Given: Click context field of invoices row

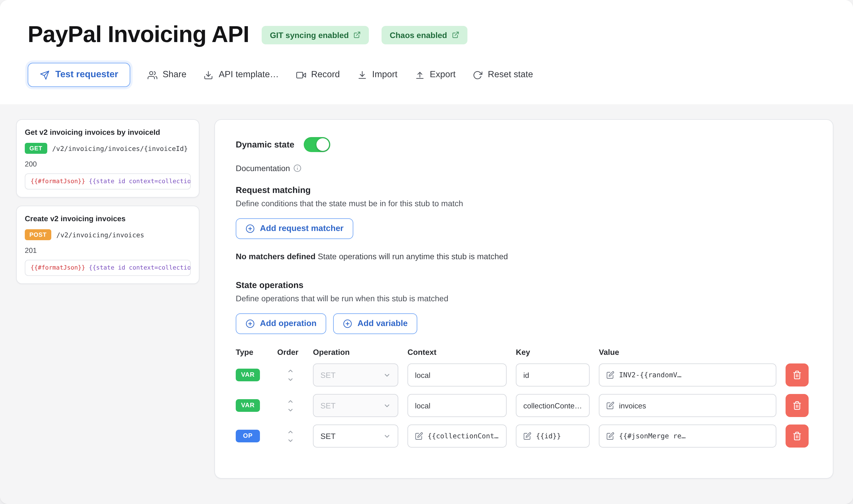Looking at the screenshot, I should [457, 406].
